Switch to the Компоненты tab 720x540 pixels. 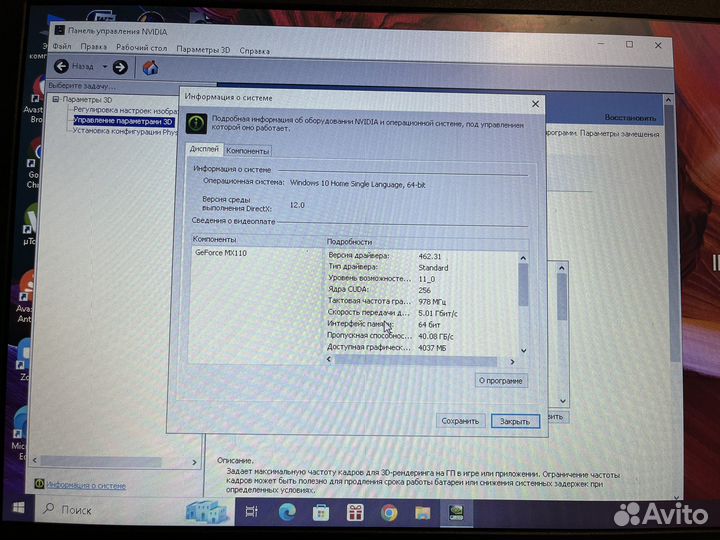pos(248,151)
